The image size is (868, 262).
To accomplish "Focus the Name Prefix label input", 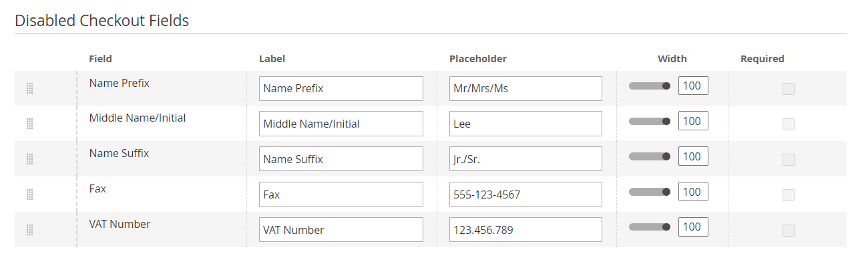I will click(x=341, y=88).
